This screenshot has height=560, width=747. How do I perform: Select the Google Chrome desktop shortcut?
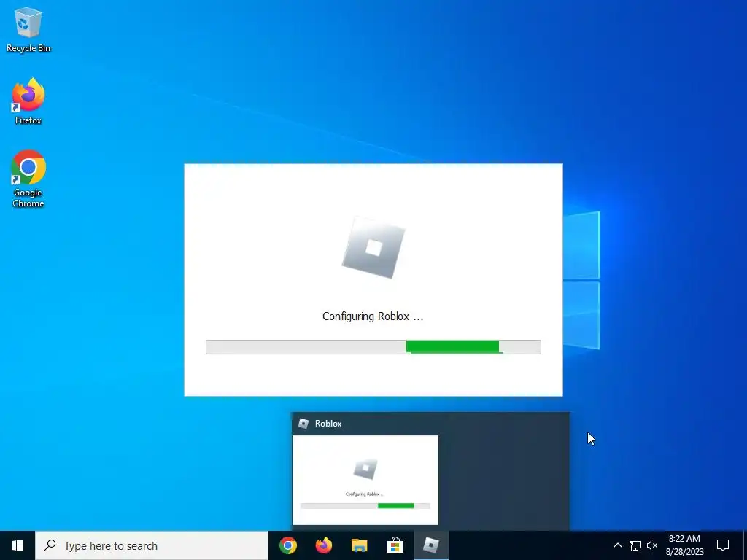coord(28,179)
